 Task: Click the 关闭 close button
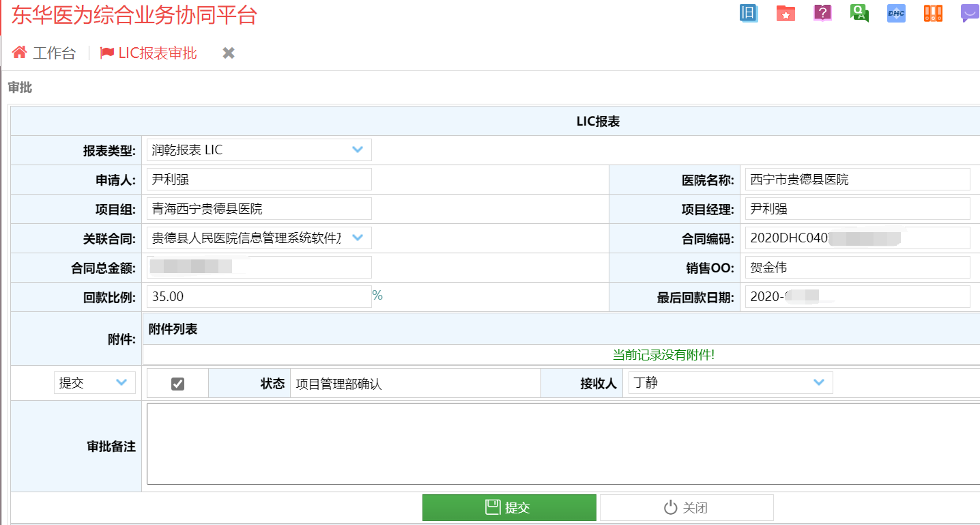(686, 508)
